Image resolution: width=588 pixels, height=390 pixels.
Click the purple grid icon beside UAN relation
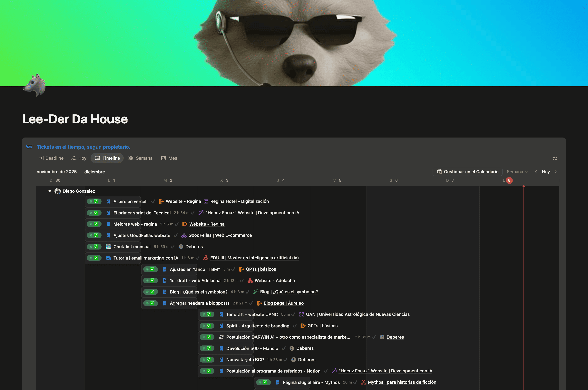[x=301, y=314]
